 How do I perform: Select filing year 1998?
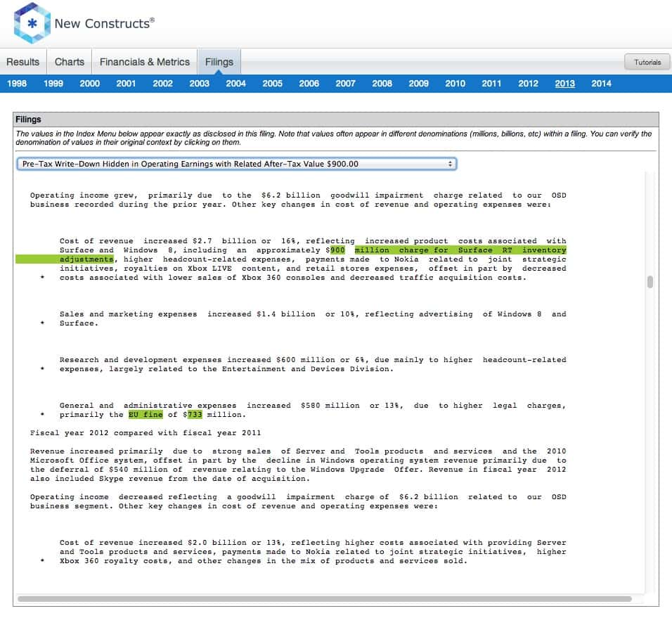click(x=17, y=84)
